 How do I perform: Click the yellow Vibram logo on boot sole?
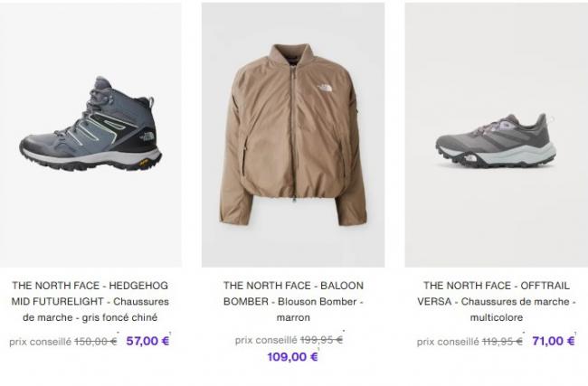click(x=143, y=160)
